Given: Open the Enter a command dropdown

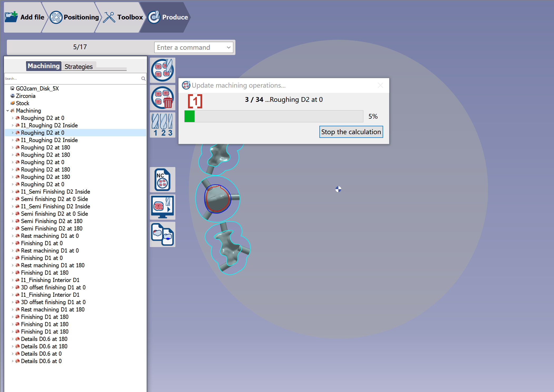Looking at the screenshot, I should [228, 47].
